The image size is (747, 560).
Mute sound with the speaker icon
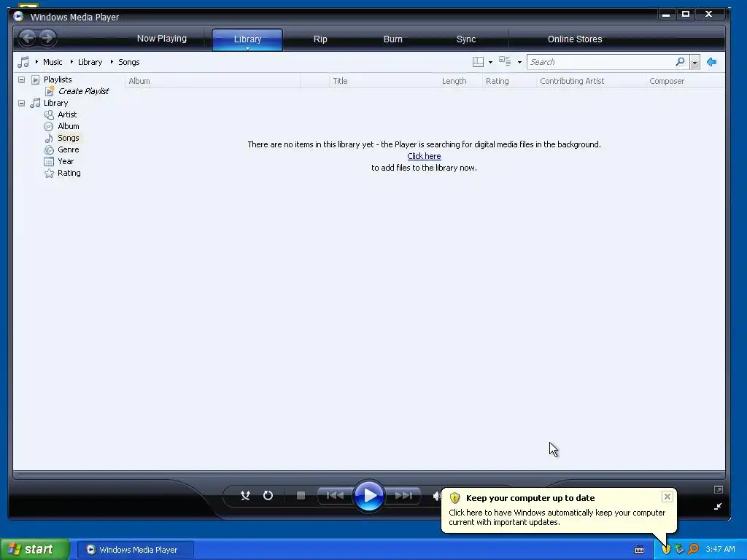[x=436, y=496]
